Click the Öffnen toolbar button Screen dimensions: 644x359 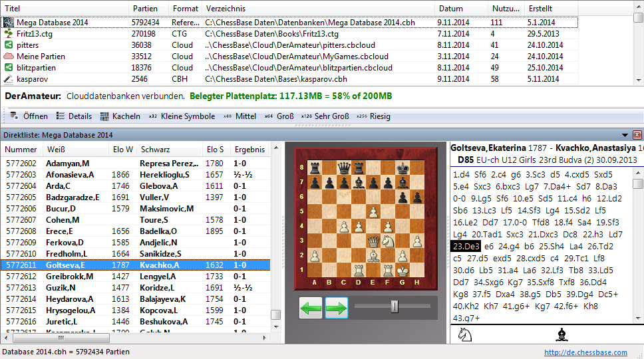point(29,116)
